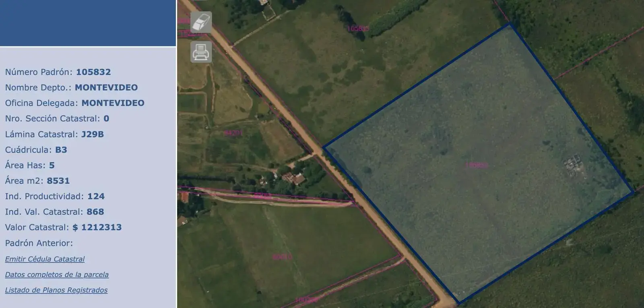Click the printer icon on the map
The height and width of the screenshot is (308, 644).
click(x=201, y=52)
